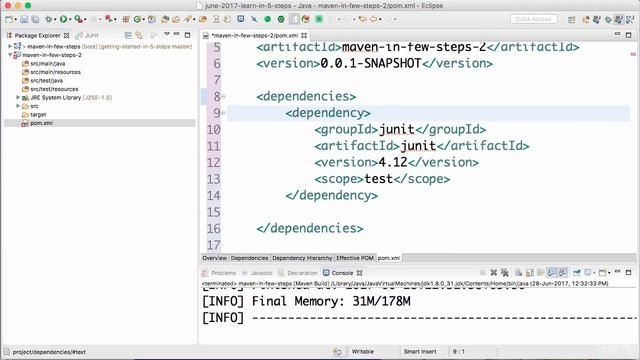The width and height of the screenshot is (640, 360).
Task: Toggle Scroll Lock in Console toolbar
Action: coord(530,272)
